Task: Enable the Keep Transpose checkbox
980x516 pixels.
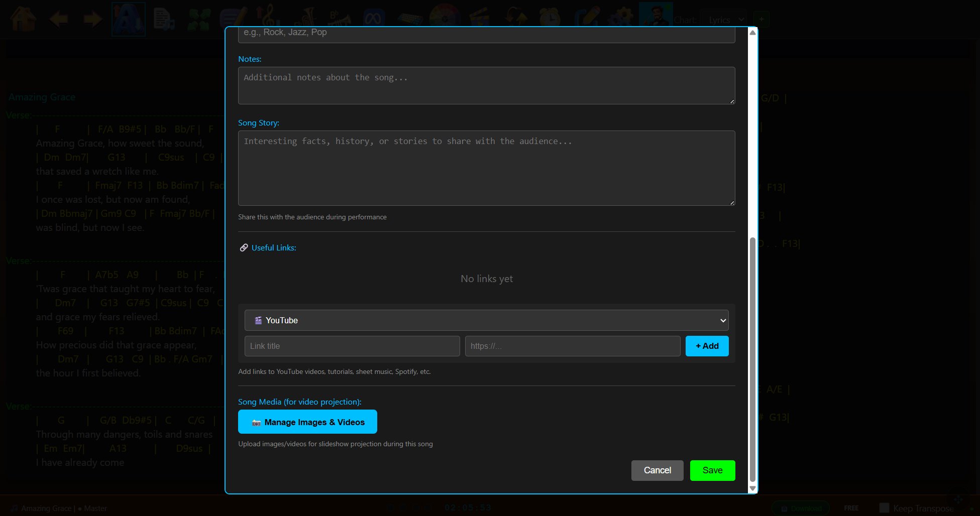Action: pos(884,507)
